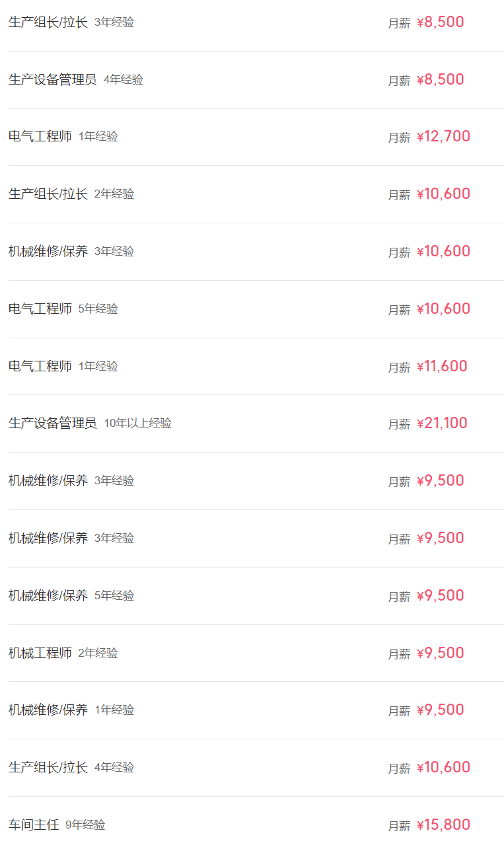Click 10年以上经验 experience label
Image resolution: width=504 pixels, height=851 pixels.
[137, 424]
